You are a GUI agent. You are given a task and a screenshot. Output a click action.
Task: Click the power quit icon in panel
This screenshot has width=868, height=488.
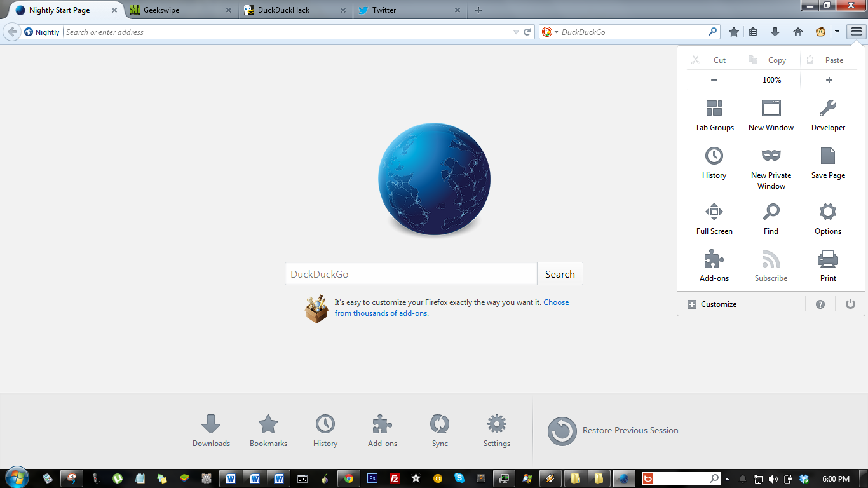pos(850,304)
